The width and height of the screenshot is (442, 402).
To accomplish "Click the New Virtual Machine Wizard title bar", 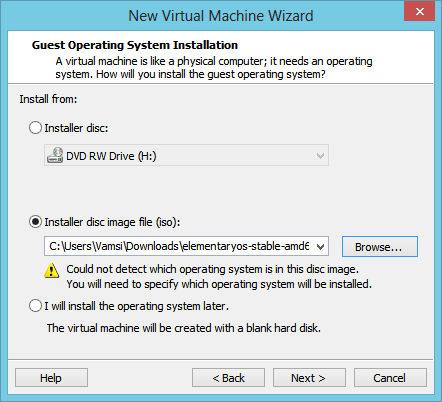I will point(221,16).
